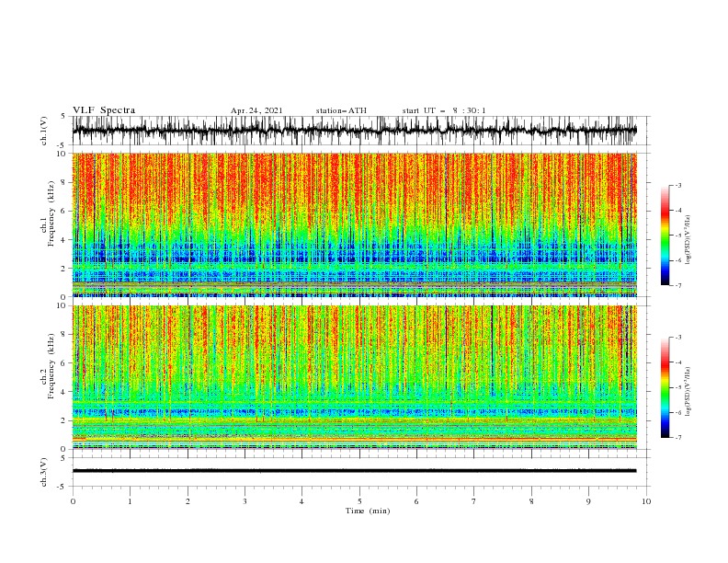Click the 'station=ATH' label
This screenshot has height=563, width=728.
(341, 110)
